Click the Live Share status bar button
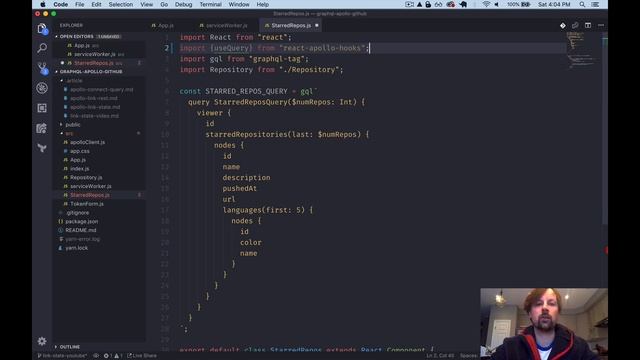 (x=142, y=356)
